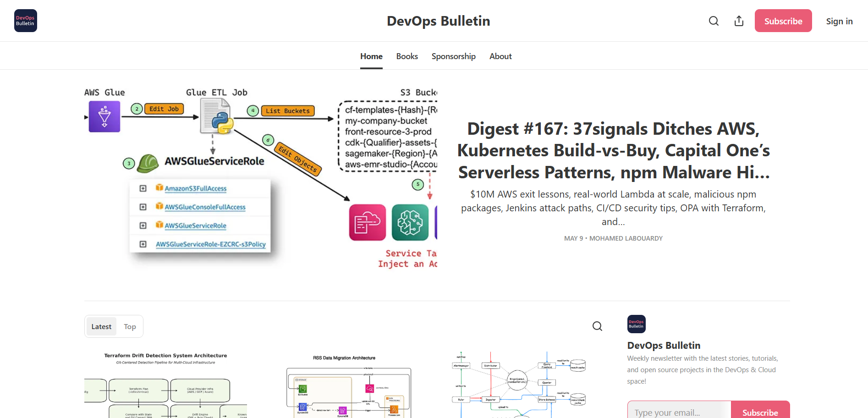868x418 pixels.
Task: Select the Home tab
Action: [371, 56]
